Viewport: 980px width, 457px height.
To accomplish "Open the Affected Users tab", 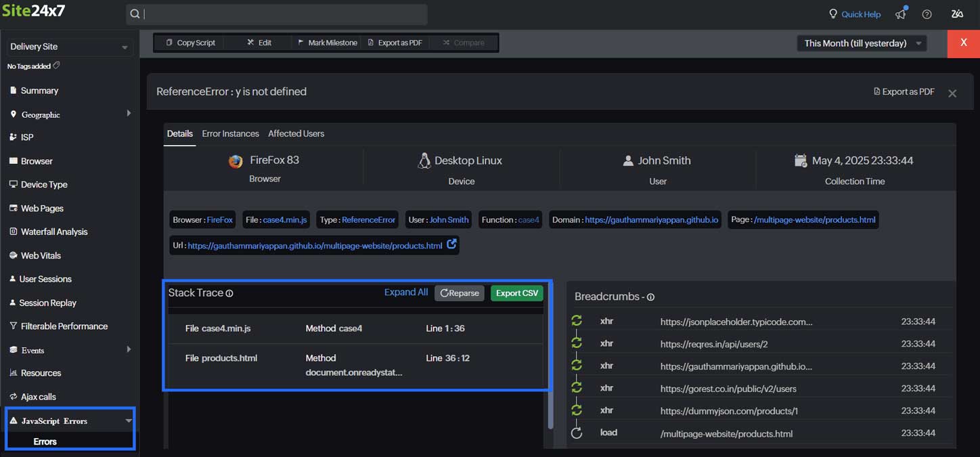I will pyautogui.click(x=296, y=133).
